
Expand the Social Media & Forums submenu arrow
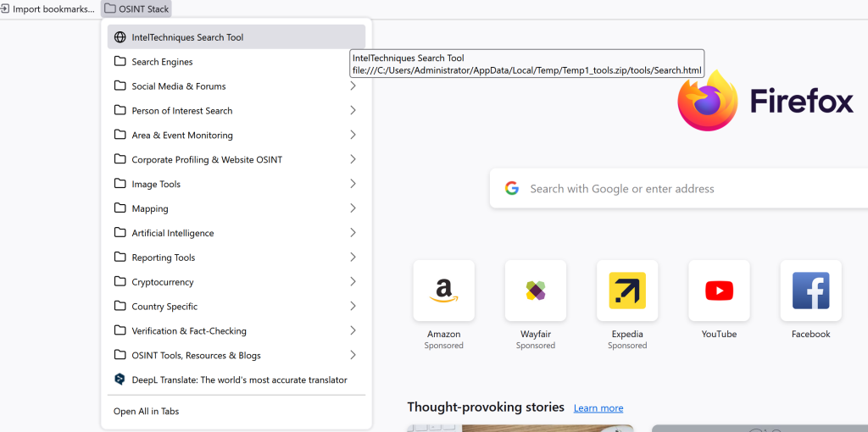353,86
